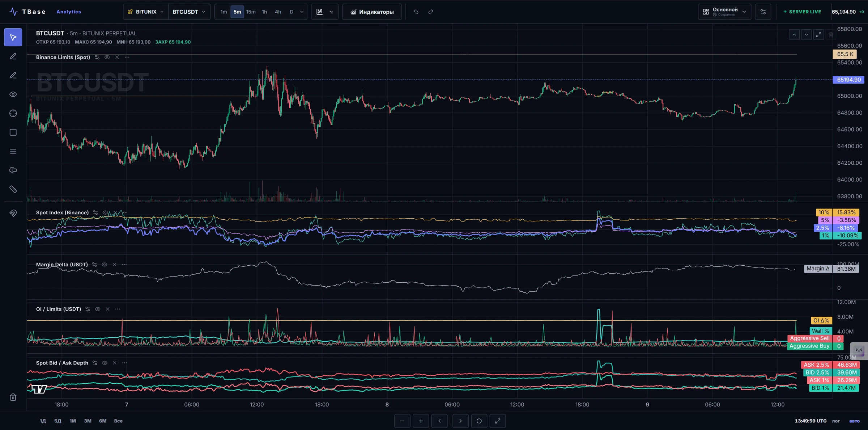
Task: Click the 65.5 K limit level label
Action: tap(845, 54)
